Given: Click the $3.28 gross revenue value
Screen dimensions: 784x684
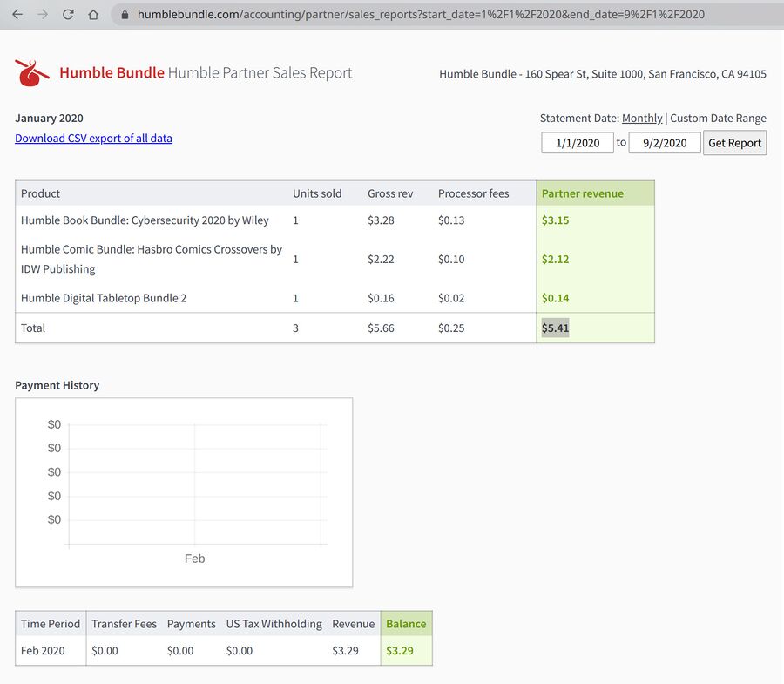Looking at the screenshot, I should point(381,220).
